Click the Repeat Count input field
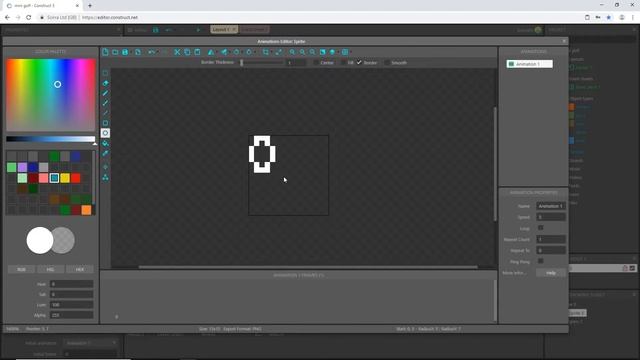 point(551,239)
